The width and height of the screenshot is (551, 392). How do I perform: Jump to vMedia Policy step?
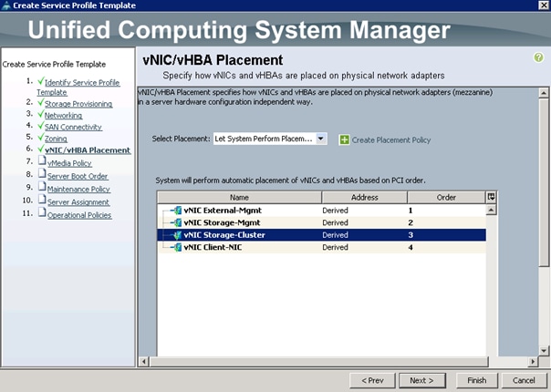(x=69, y=163)
